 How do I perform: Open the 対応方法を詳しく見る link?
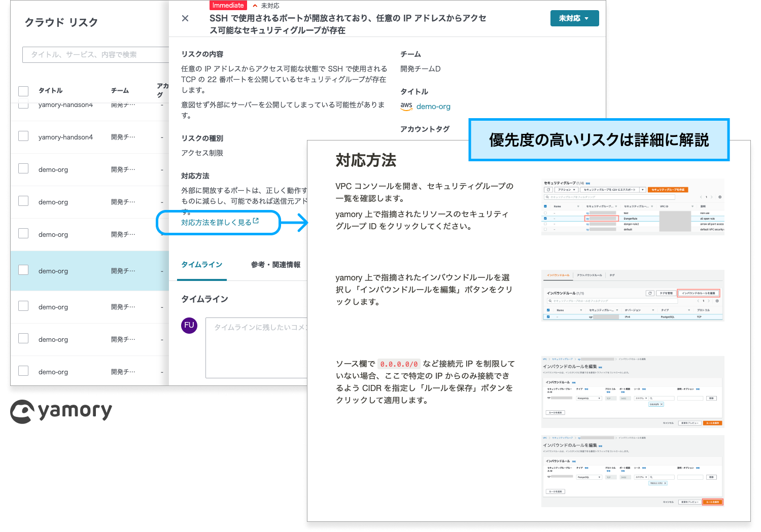pyautogui.click(x=216, y=222)
